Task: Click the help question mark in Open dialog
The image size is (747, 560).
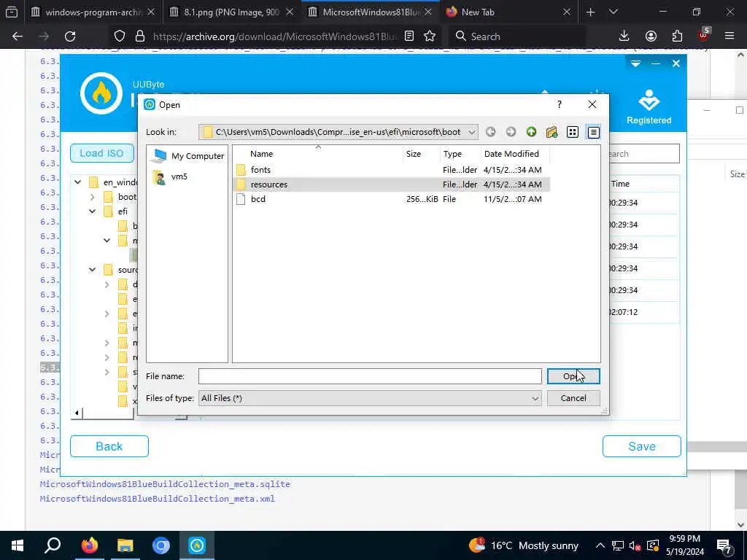Action: tap(560, 104)
